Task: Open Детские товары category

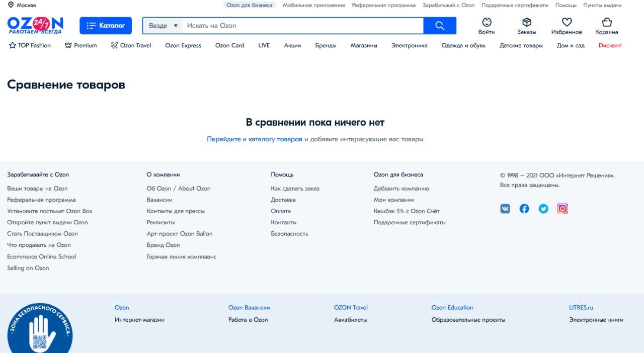Action: 521,45
